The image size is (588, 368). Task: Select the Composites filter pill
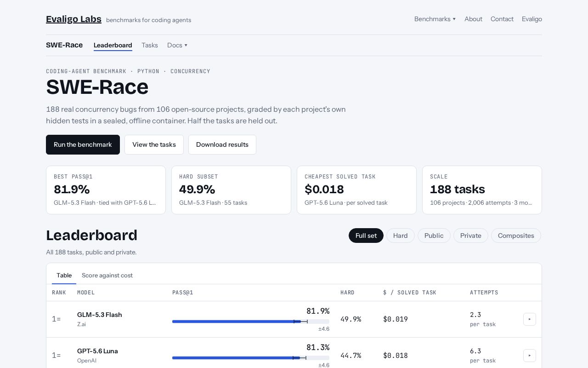click(x=516, y=236)
